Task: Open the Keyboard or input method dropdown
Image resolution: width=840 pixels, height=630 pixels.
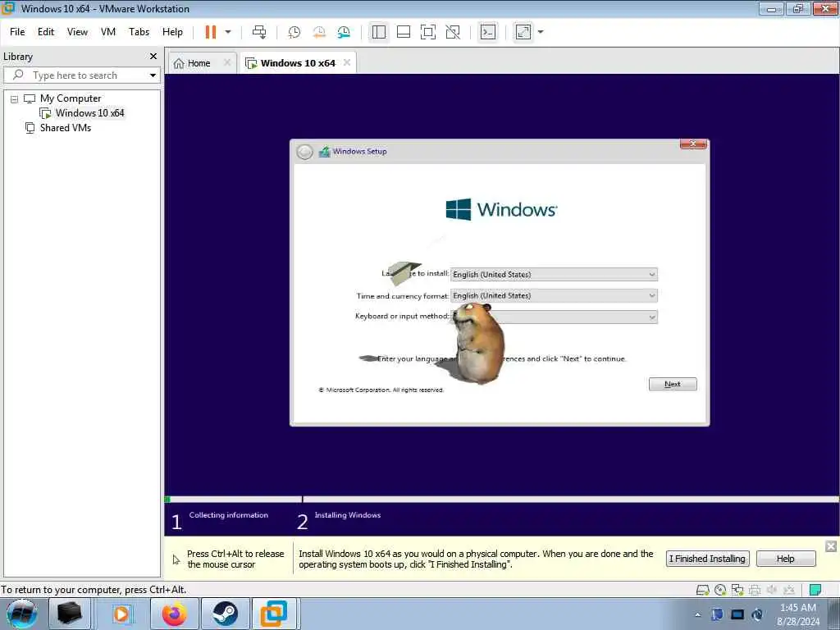Action: 554,317
